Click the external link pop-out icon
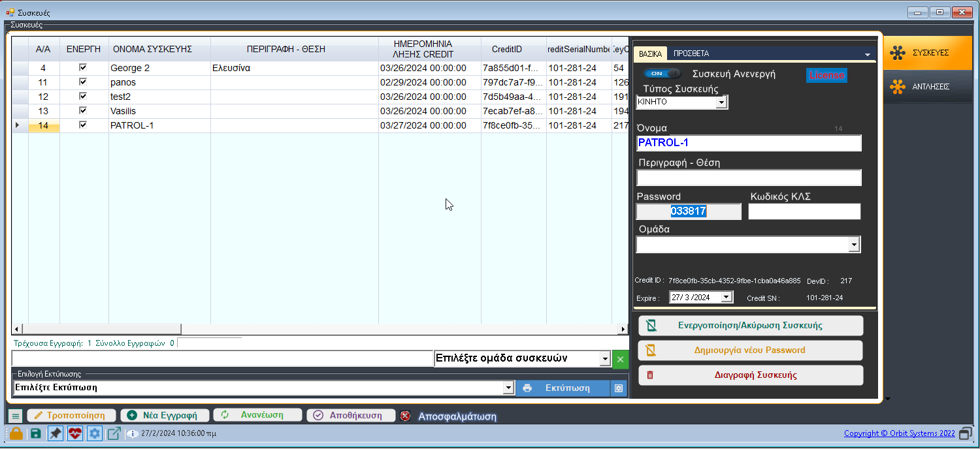The width and height of the screenshot is (980, 449). click(114, 433)
